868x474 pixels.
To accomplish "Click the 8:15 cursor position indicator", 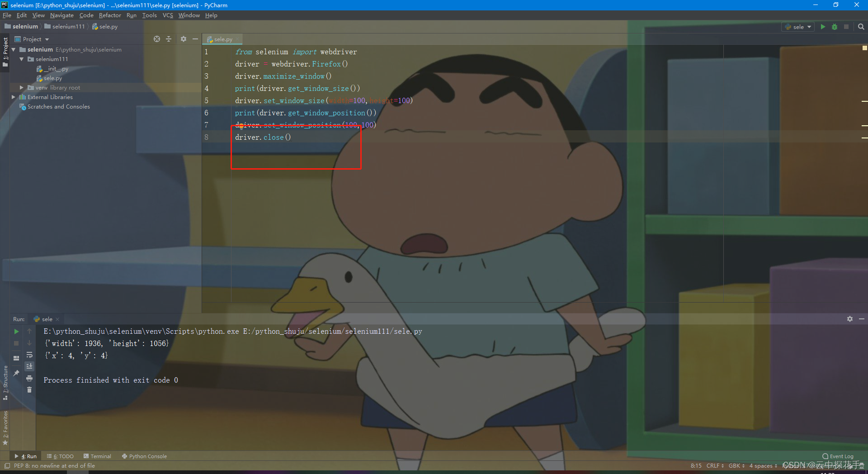I will pos(696,466).
